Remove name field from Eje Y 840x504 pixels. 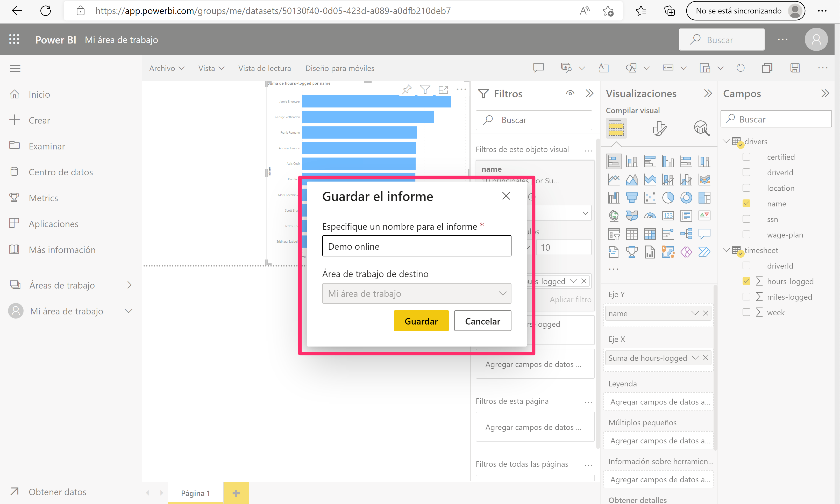pyautogui.click(x=706, y=313)
